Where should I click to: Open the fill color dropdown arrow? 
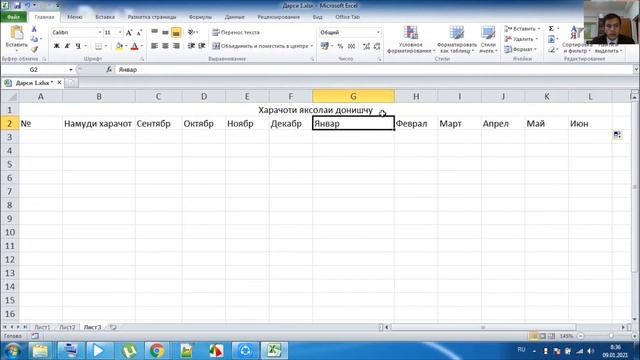pos(126,46)
